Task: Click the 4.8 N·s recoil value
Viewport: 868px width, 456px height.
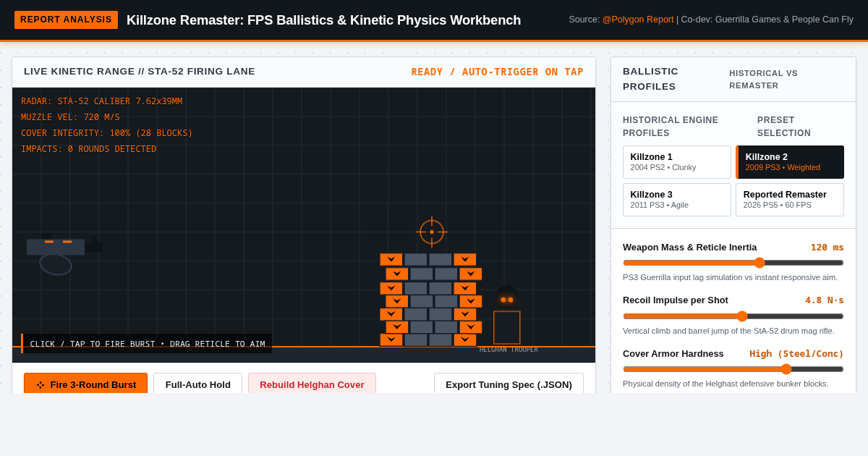Action: tap(825, 300)
